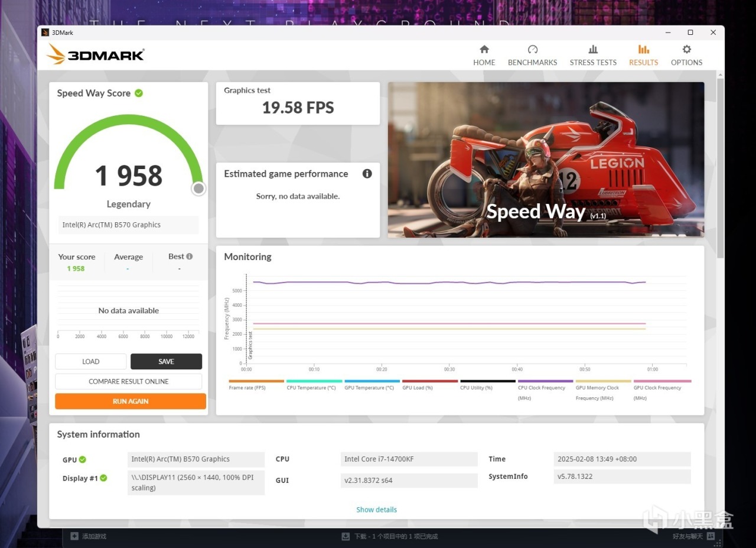Click the vertical scrollbar on the results page

pos(720,168)
